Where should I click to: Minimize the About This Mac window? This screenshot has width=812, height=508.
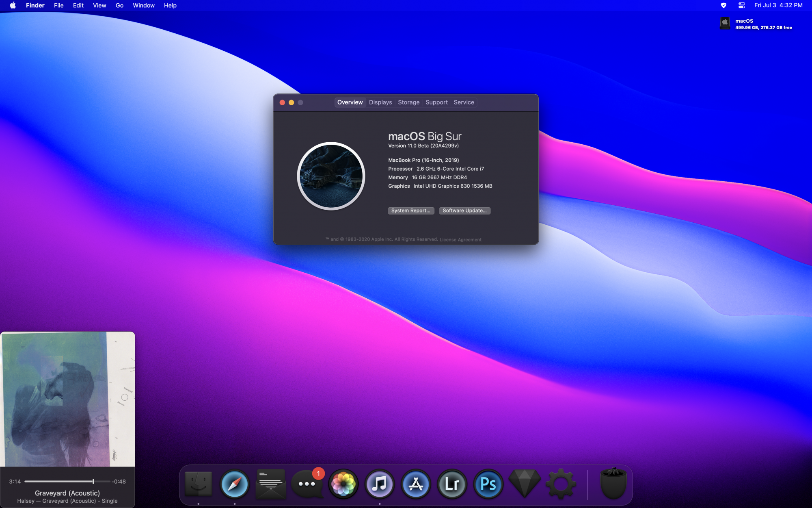[291, 102]
